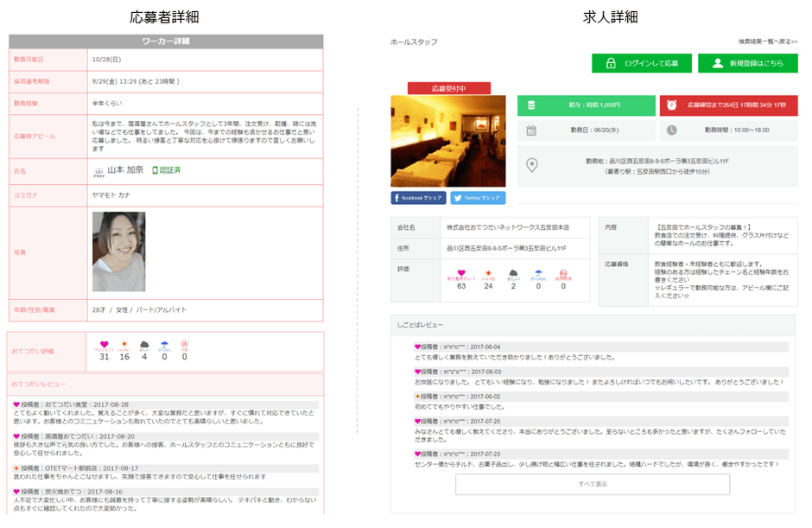Open the 新規登録はこちら registration button
812x528 pixels.
747,63
